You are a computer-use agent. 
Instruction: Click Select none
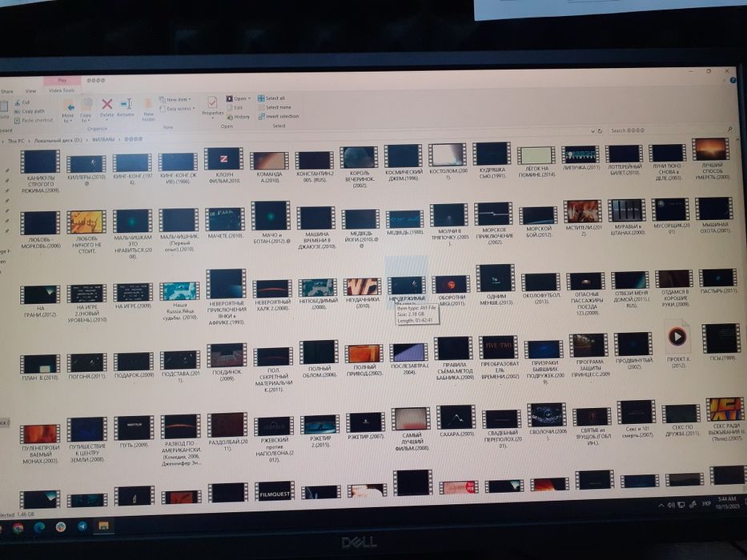click(275, 107)
